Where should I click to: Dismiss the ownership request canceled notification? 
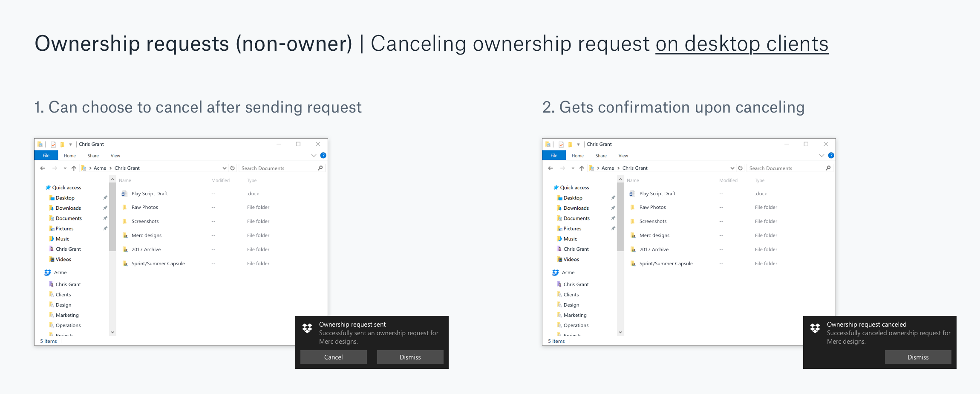click(918, 357)
